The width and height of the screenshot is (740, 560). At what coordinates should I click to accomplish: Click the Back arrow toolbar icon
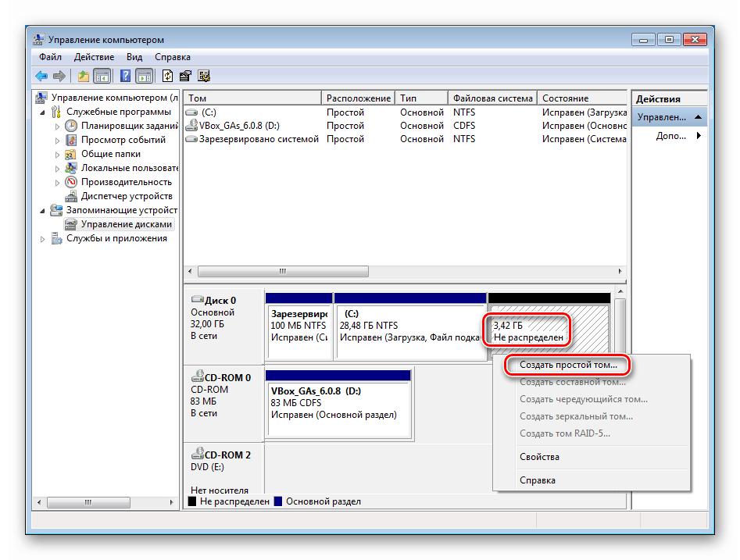42,76
